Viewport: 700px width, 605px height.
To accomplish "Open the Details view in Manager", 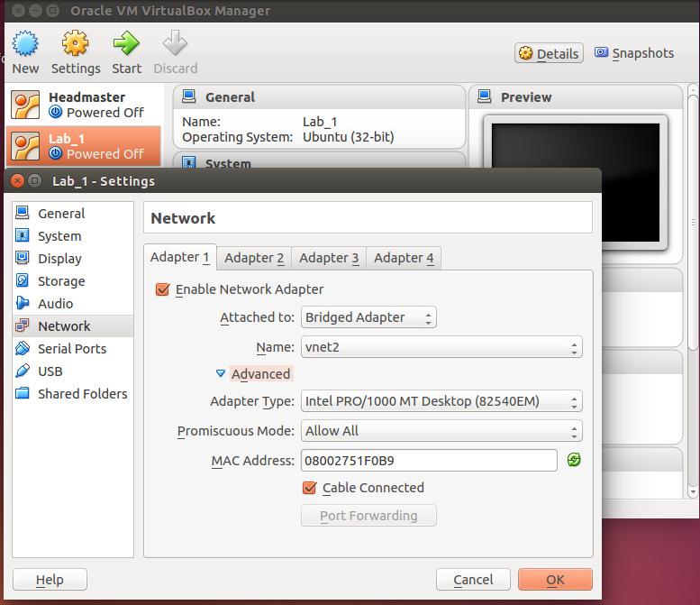I will tap(550, 53).
